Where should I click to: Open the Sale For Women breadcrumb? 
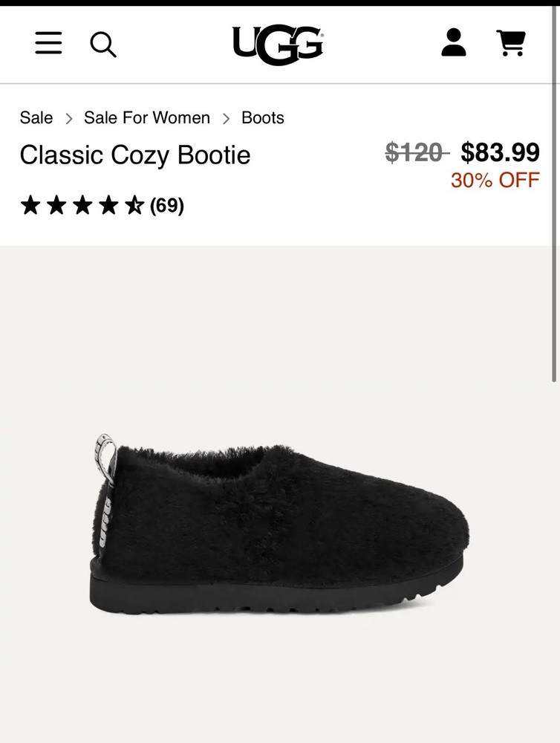click(x=147, y=117)
